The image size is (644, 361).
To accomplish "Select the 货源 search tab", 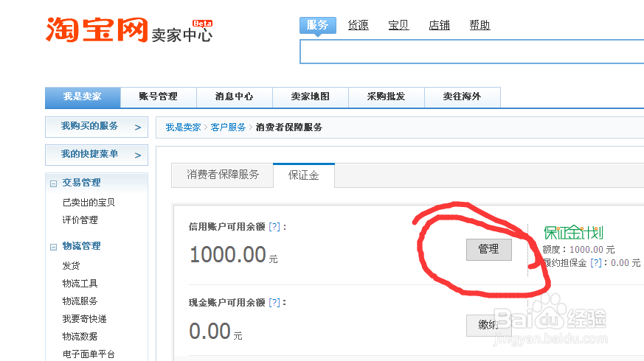I will 358,25.
